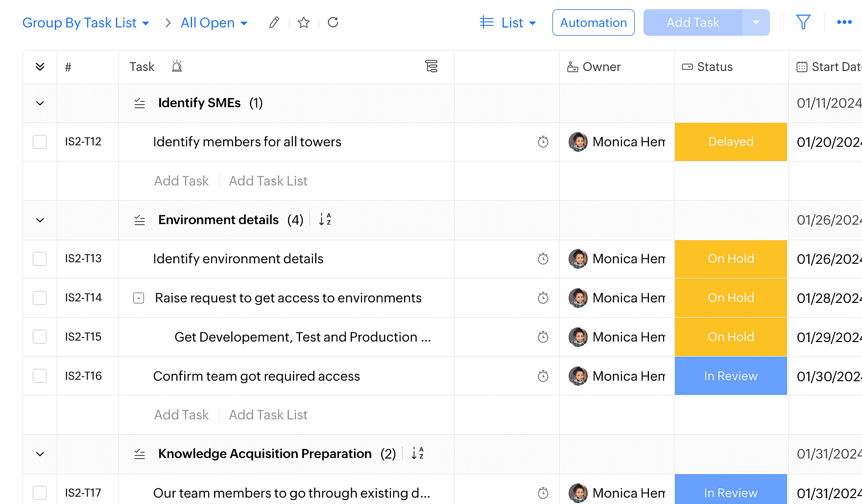Screen dimensions: 862x504
Task: Click the Automation button
Action: [593, 23]
